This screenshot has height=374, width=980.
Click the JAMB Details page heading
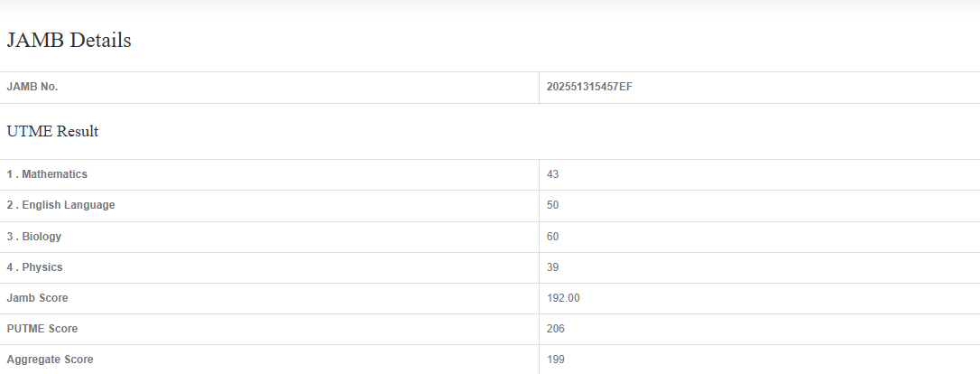[x=69, y=41]
